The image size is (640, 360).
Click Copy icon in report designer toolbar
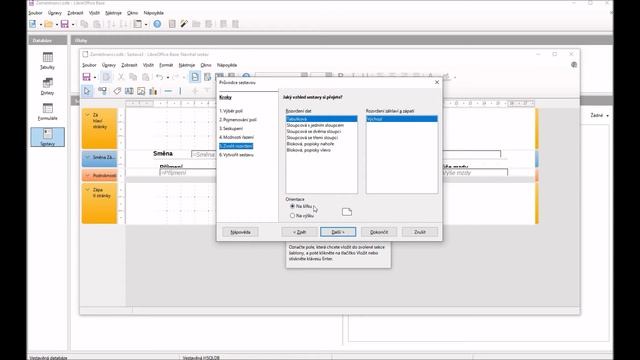pos(133,77)
